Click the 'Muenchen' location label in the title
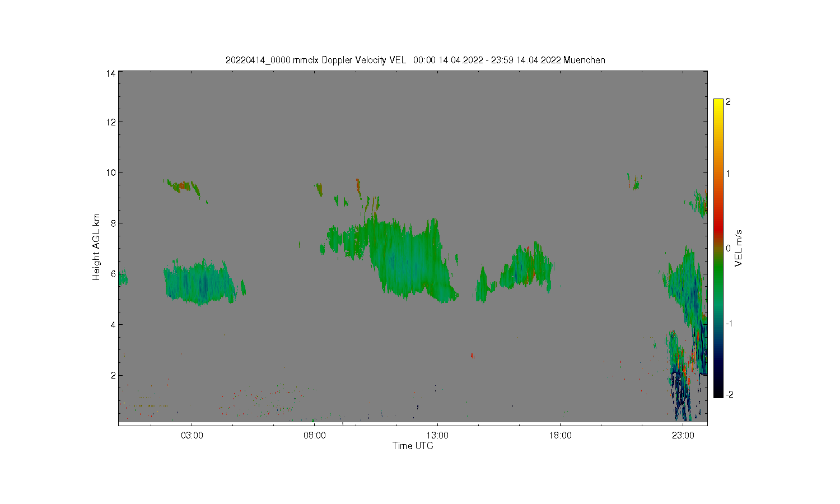The image size is (840, 504). (x=584, y=60)
